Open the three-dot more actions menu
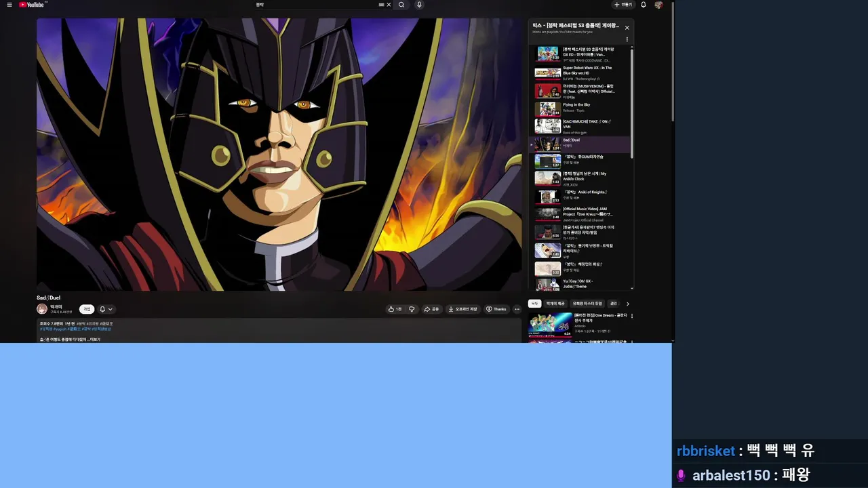 click(517, 309)
